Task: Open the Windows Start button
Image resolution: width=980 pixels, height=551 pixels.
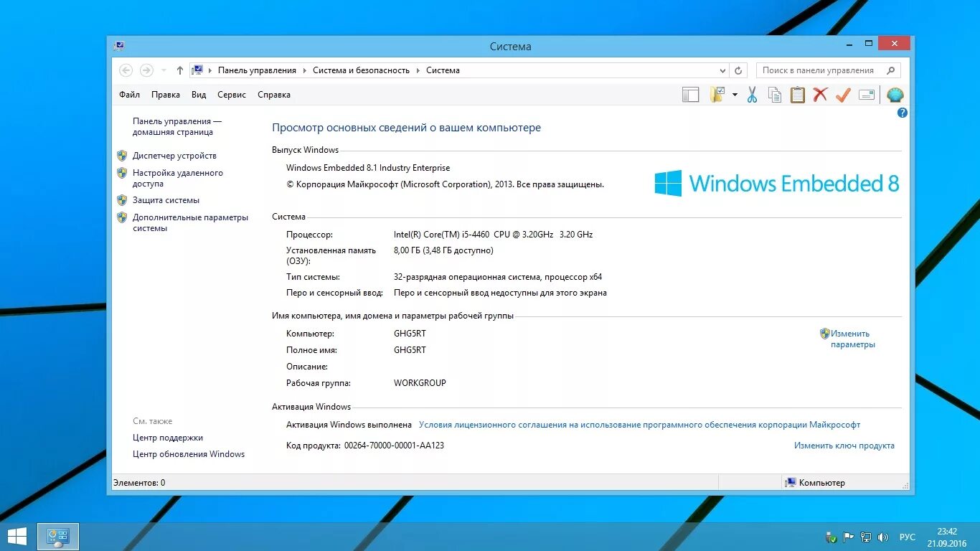Action: [x=17, y=537]
